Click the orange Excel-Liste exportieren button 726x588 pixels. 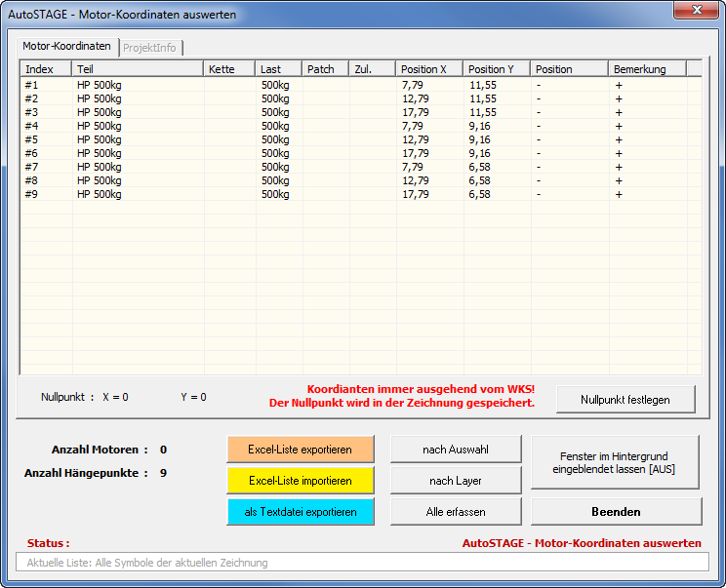tap(300, 450)
